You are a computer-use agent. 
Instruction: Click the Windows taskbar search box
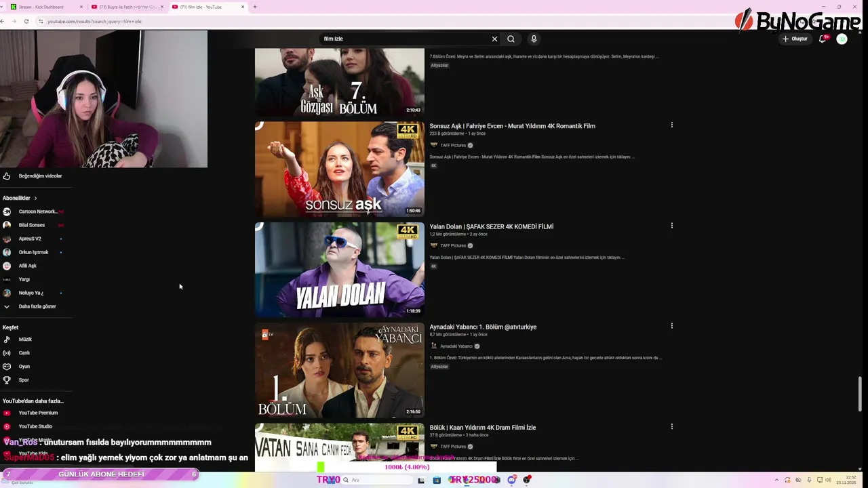[x=376, y=480]
